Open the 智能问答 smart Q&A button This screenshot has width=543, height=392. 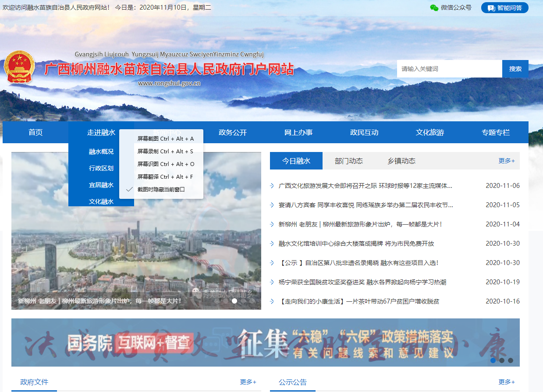[504, 8]
